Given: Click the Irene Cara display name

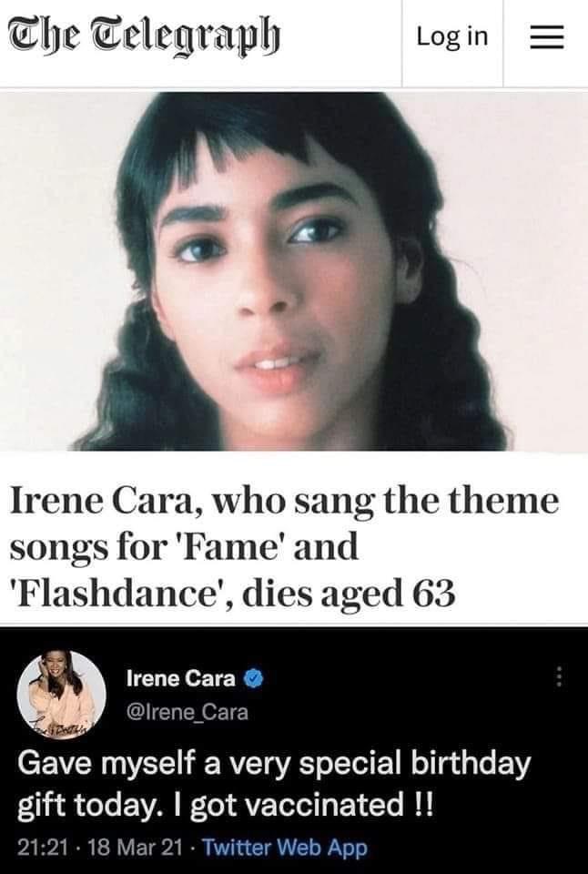Looking at the screenshot, I should 180,678.
